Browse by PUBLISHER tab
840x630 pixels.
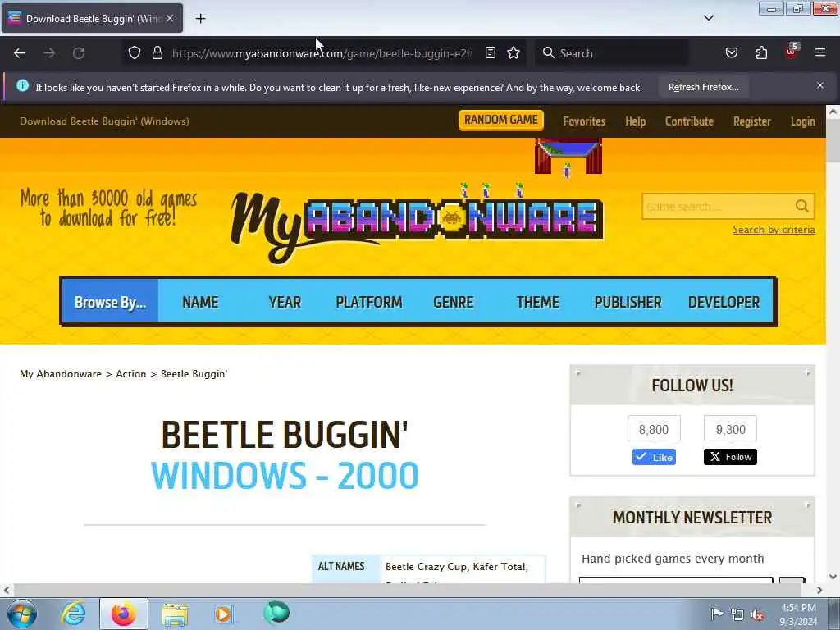click(628, 302)
